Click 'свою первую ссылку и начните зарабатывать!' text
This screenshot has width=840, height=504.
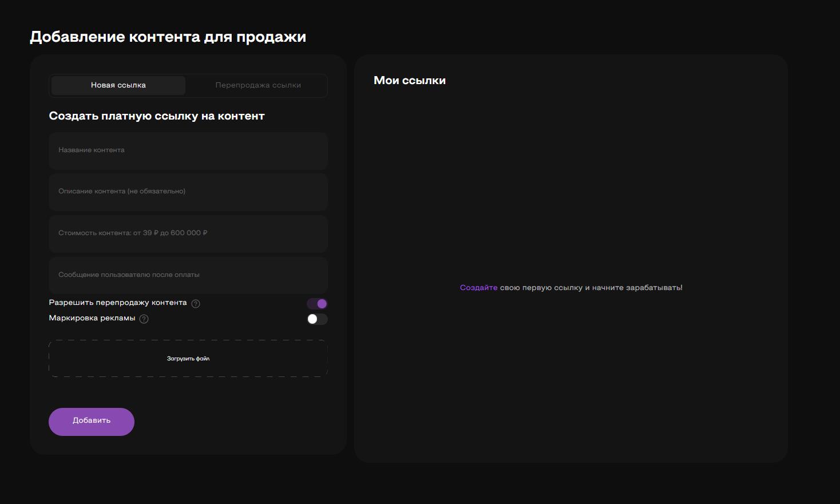click(x=591, y=288)
